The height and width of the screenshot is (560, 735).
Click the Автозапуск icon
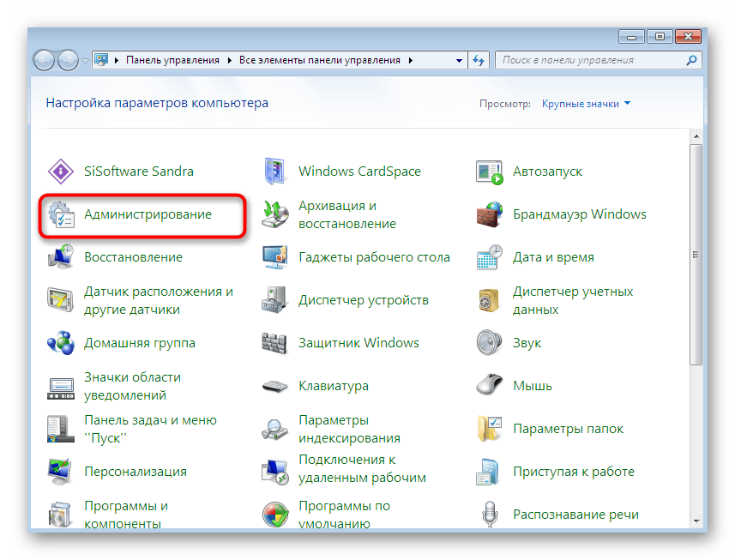tap(490, 172)
